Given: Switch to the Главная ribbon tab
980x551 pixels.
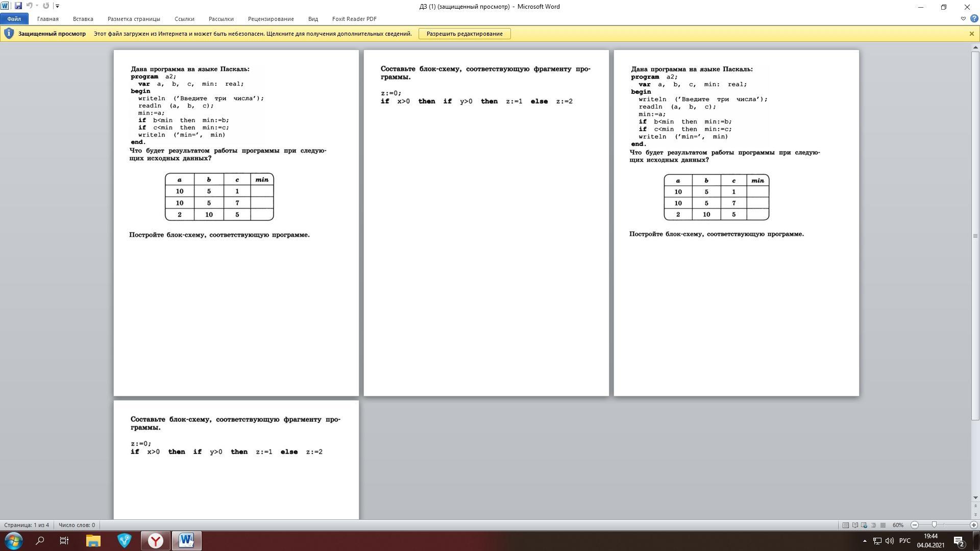Looking at the screenshot, I should pos(48,19).
